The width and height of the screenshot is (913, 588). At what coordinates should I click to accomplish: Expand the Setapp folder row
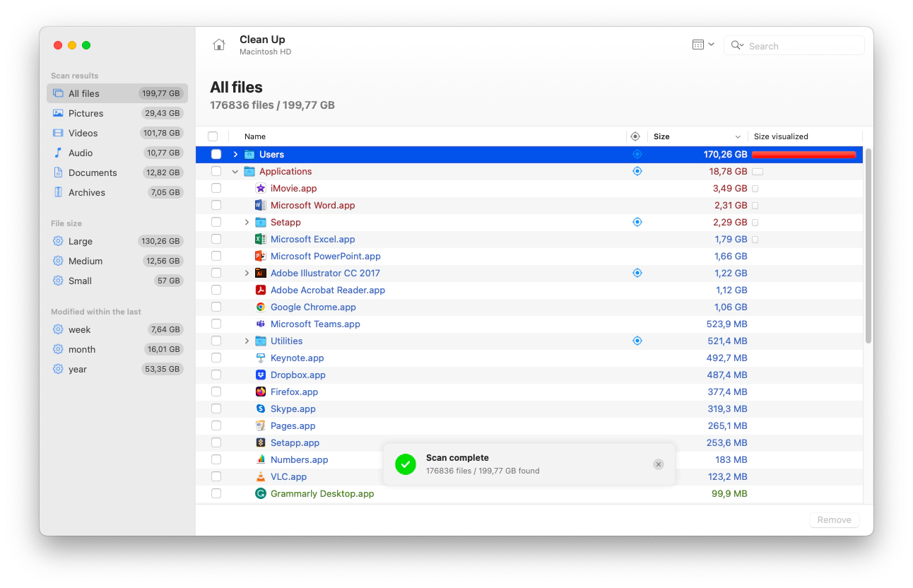(247, 222)
